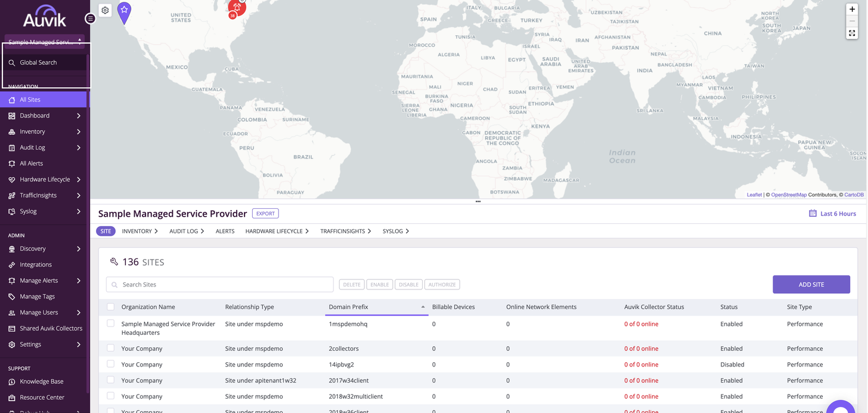
Task: Click the Syslog icon
Action: pyautogui.click(x=11, y=211)
